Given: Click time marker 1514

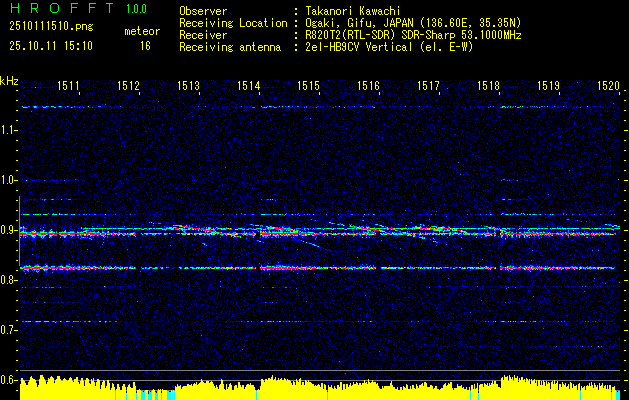Looking at the screenshot, I should click(248, 85).
